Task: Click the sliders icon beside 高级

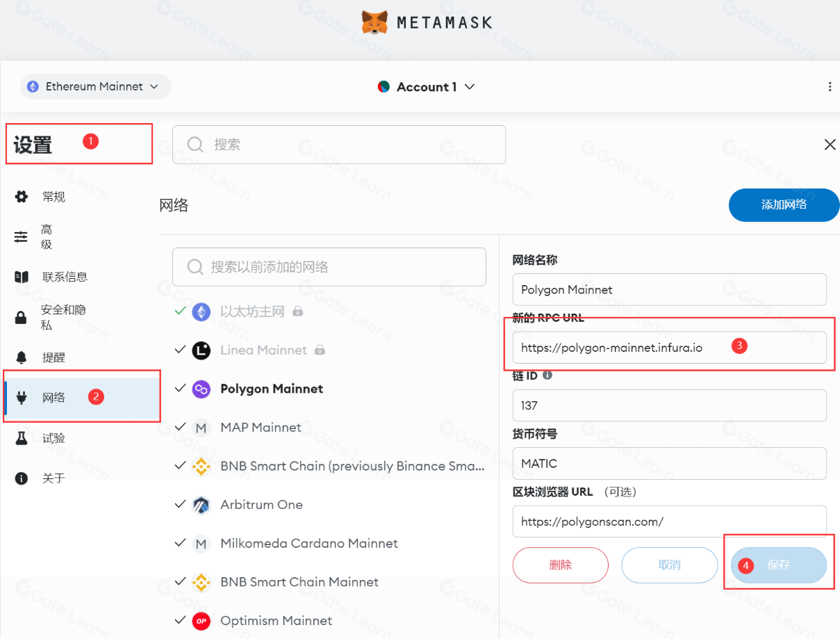Action: (x=22, y=237)
